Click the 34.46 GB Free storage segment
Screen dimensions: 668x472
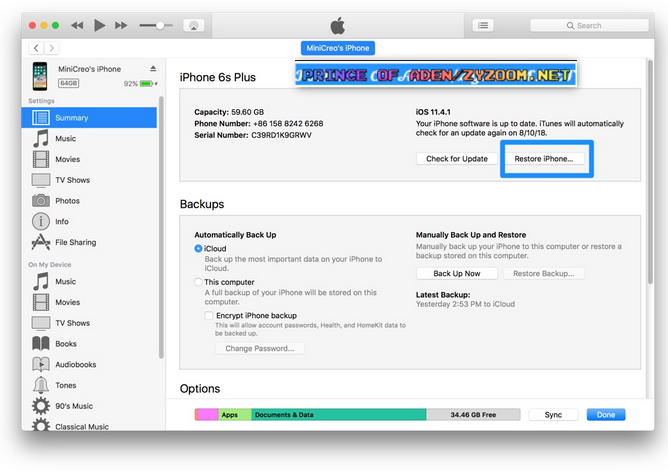tap(473, 414)
